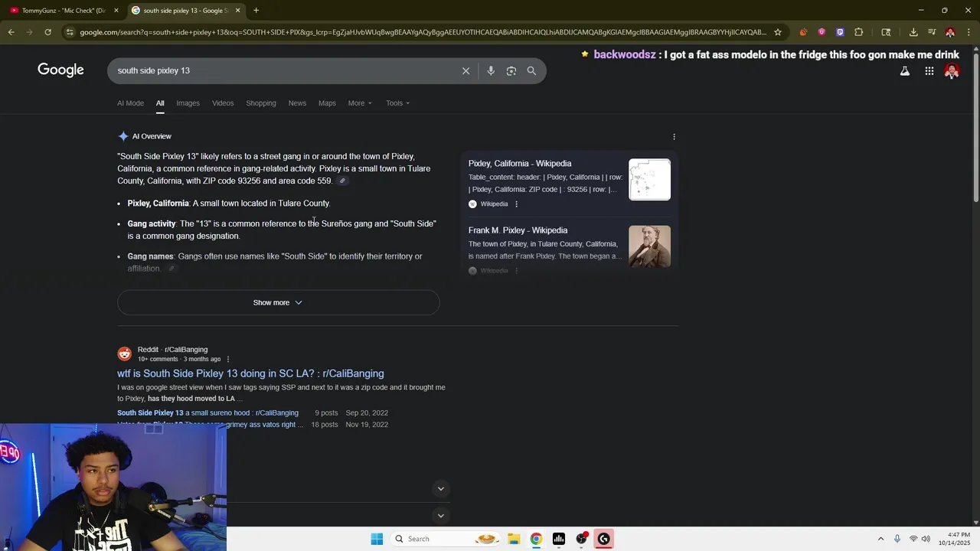980x551 pixels.
Task: Focus the Google search input field
Action: tap(283, 70)
